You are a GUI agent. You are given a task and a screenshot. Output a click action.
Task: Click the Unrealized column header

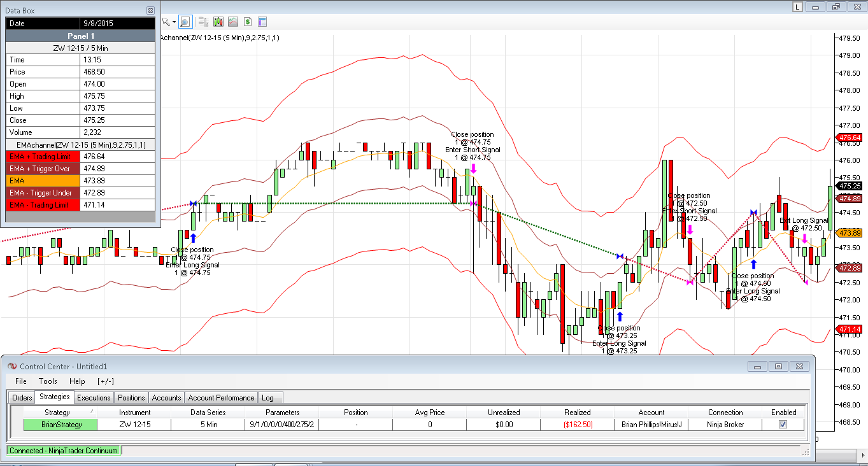503,413
